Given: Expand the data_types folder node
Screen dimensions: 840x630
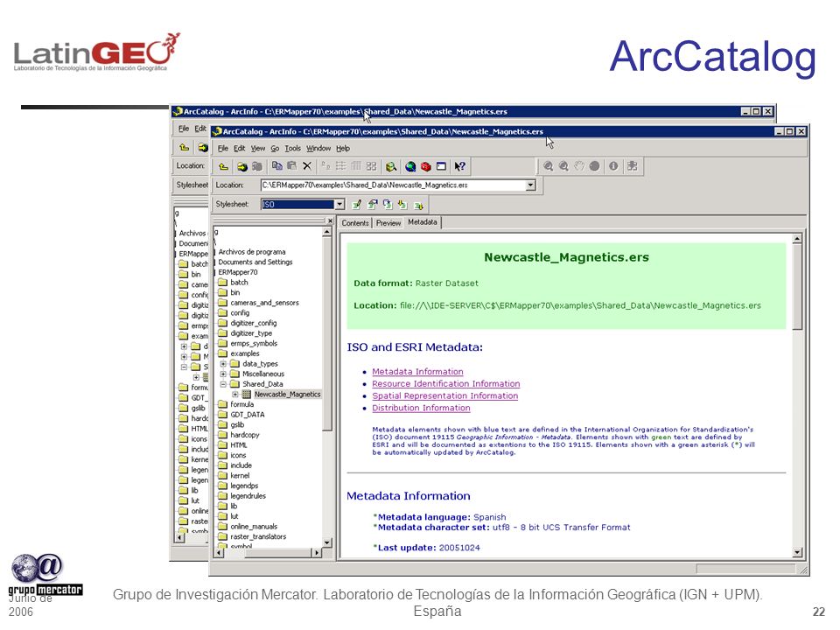Looking at the screenshot, I should coord(223,364).
